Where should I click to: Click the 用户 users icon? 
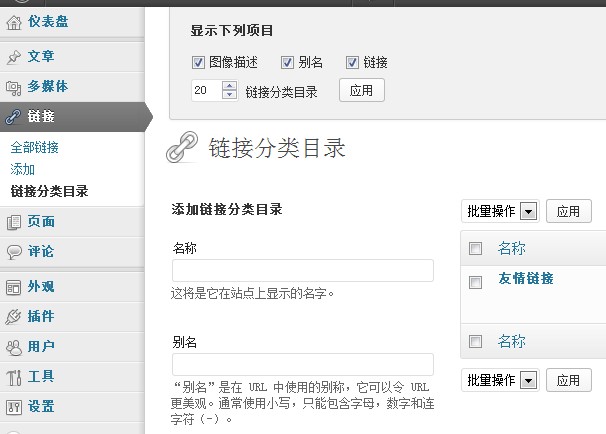click(14, 347)
